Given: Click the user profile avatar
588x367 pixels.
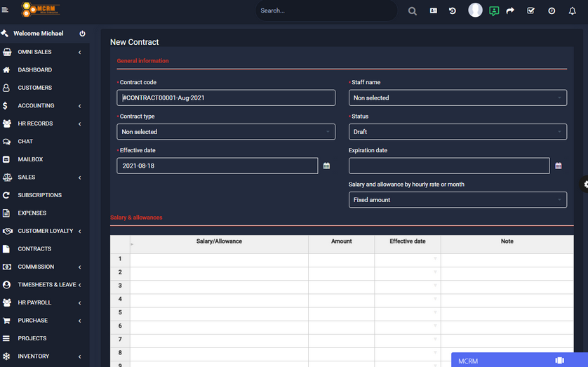Looking at the screenshot, I should 475,10.
